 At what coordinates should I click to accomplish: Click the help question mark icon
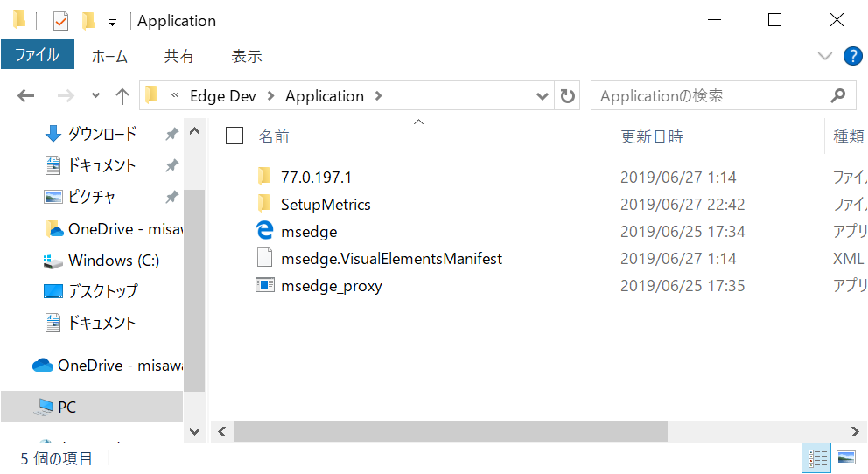click(852, 56)
